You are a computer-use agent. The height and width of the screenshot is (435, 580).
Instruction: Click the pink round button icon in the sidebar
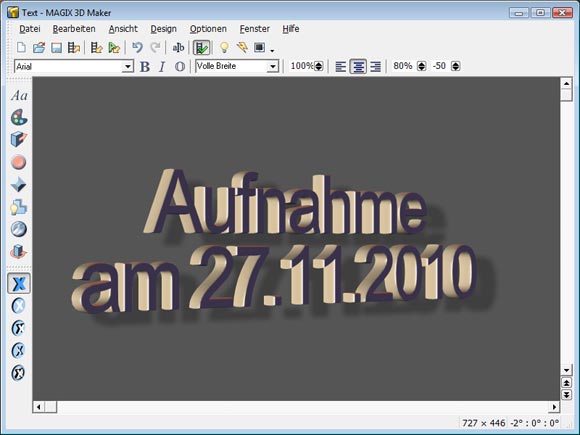(19, 162)
